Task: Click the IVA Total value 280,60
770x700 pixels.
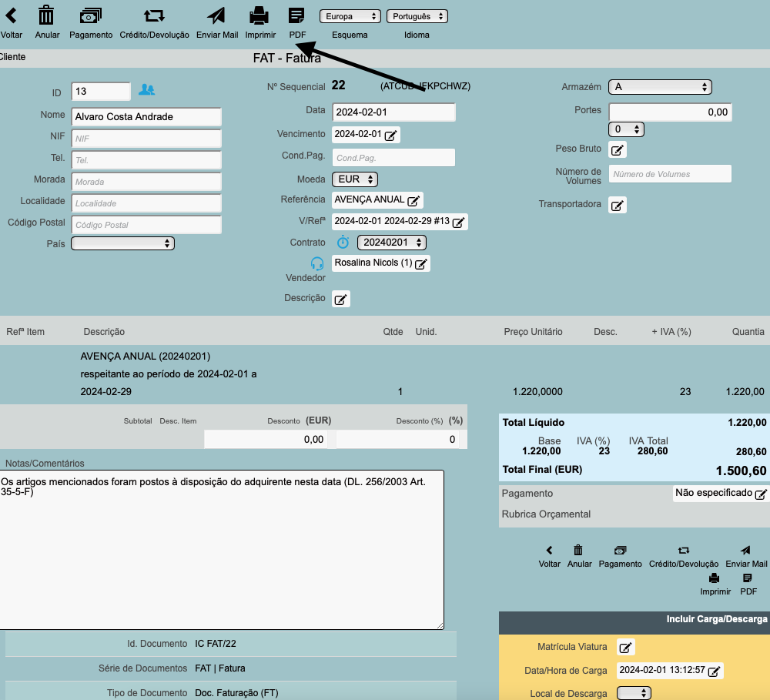Action: tap(653, 451)
